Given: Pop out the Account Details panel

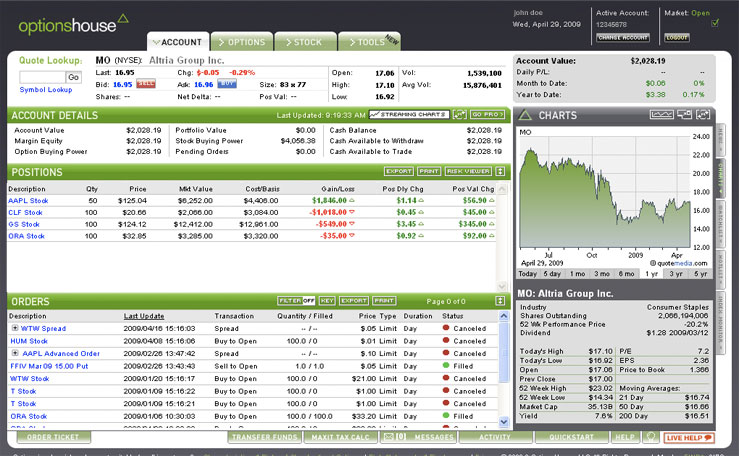Looking at the screenshot, I should (x=460, y=114).
